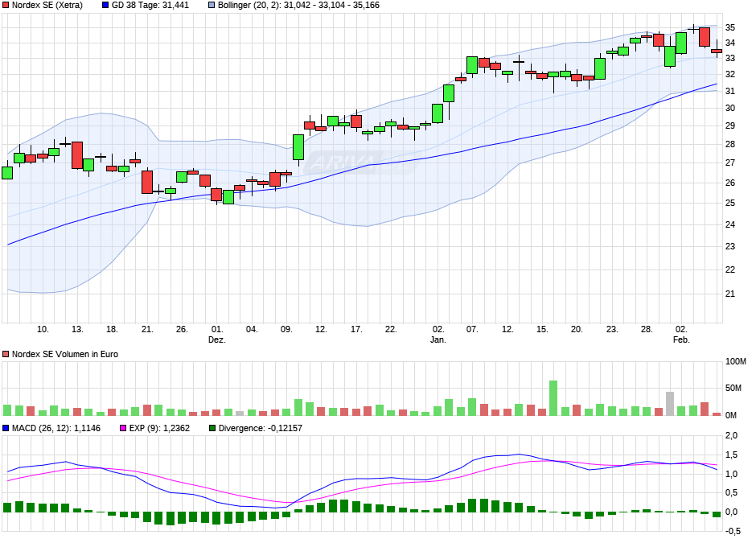Screen dimensions: 756x539
Task: Click the 0M volume axis label
Action: point(731,415)
